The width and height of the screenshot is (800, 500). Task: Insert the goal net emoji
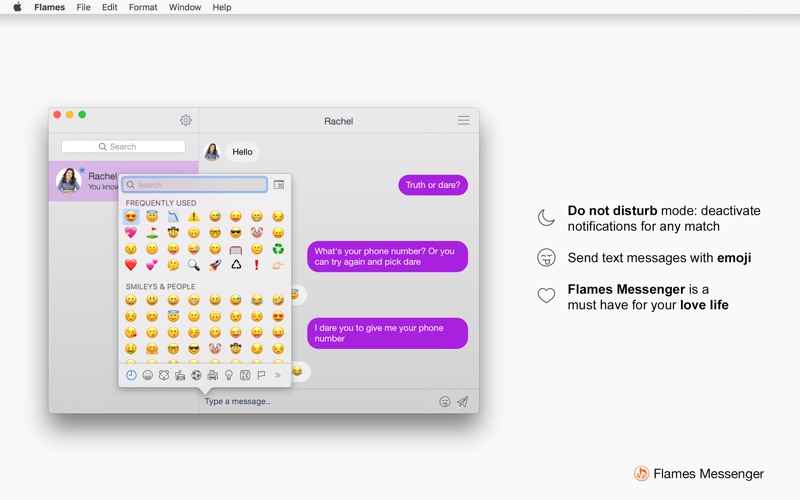pyautogui.click(x=236, y=249)
